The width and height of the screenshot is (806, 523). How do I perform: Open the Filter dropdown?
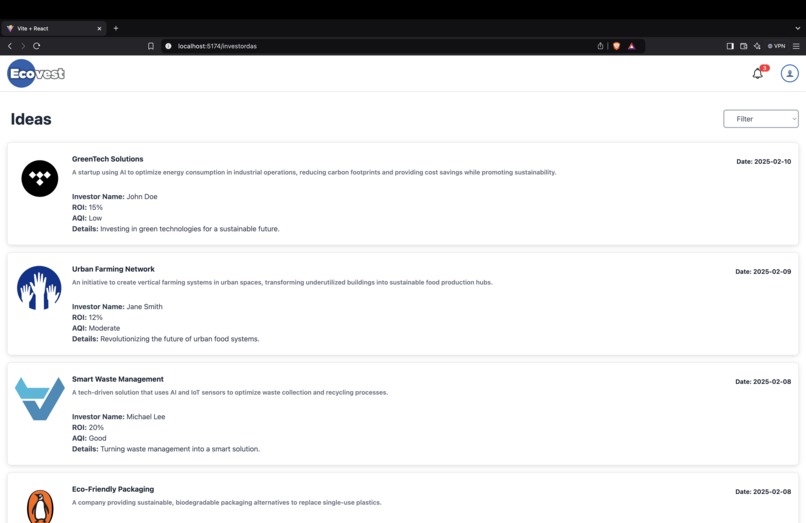(761, 119)
